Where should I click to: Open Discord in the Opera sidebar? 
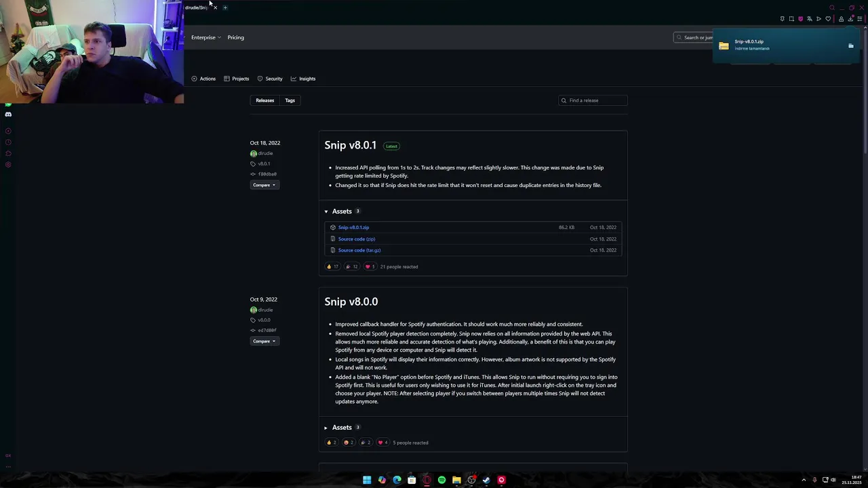(x=8, y=114)
